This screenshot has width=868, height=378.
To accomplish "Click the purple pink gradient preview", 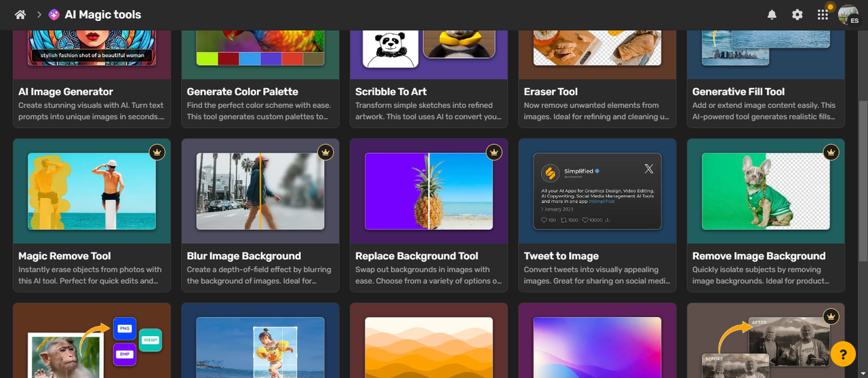I will pyautogui.click(x=597, y=348).
